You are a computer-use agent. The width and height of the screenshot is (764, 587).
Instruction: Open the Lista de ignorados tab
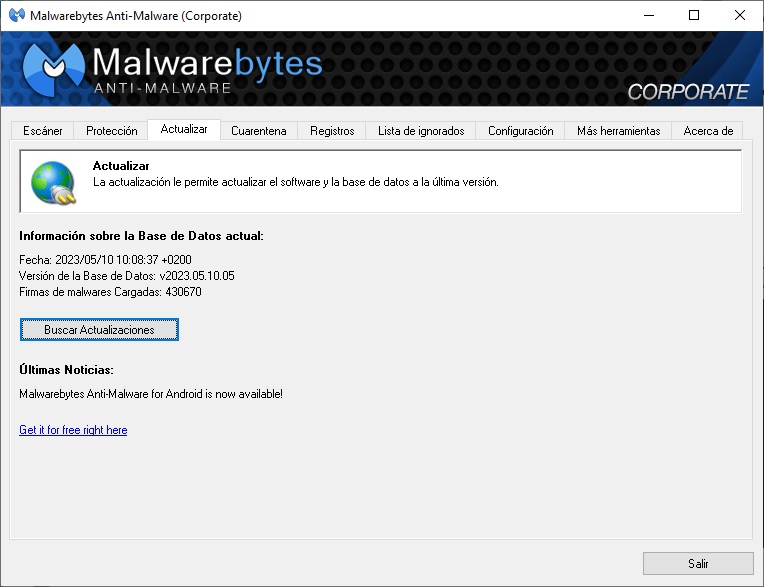coord(421,131)
